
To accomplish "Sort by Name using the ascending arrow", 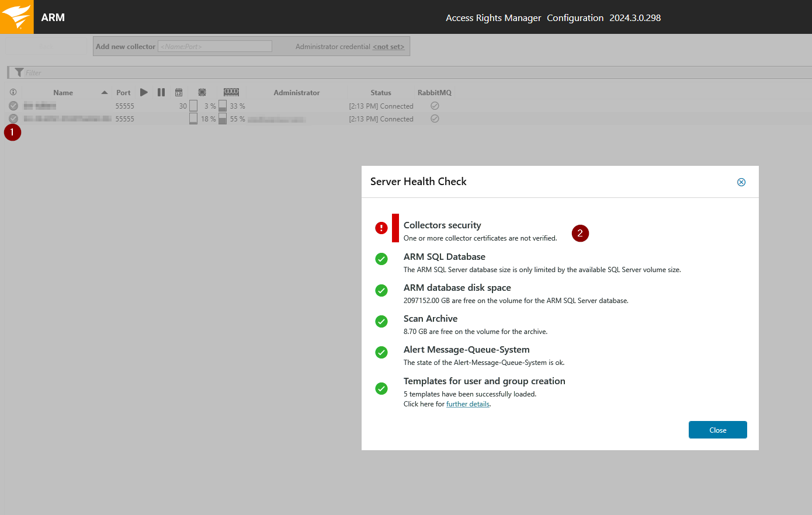I will click(x=105, y=92).
